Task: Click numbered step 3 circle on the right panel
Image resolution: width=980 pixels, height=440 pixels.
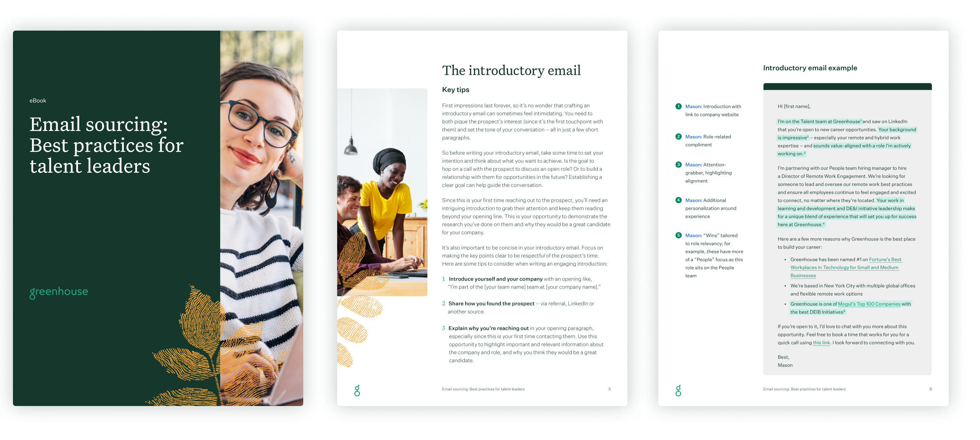Action: [679, 165]
